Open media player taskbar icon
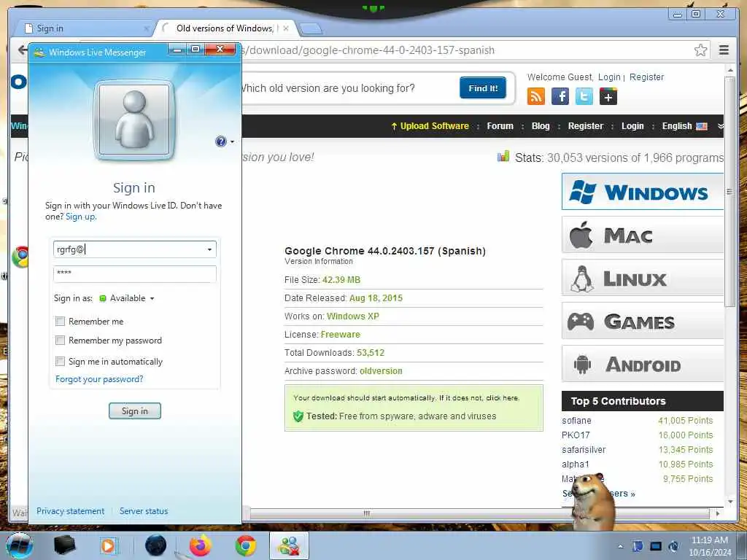This screenshot has height=560, width=747. coord(109,545)
